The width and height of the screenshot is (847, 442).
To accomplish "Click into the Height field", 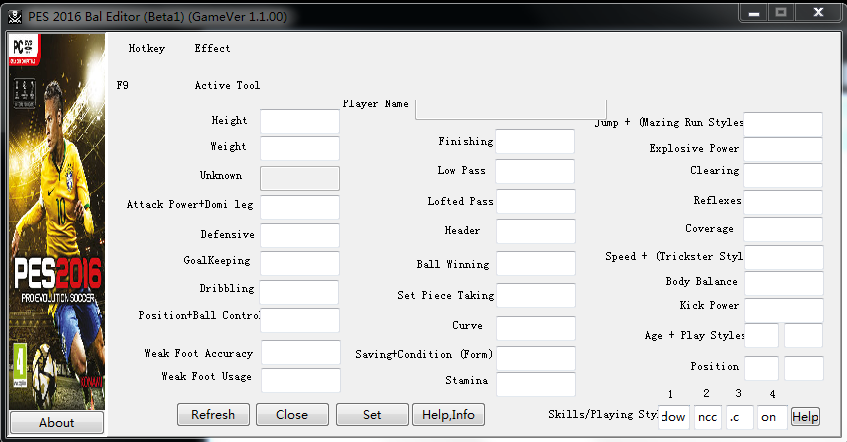I will pos(300,122).
